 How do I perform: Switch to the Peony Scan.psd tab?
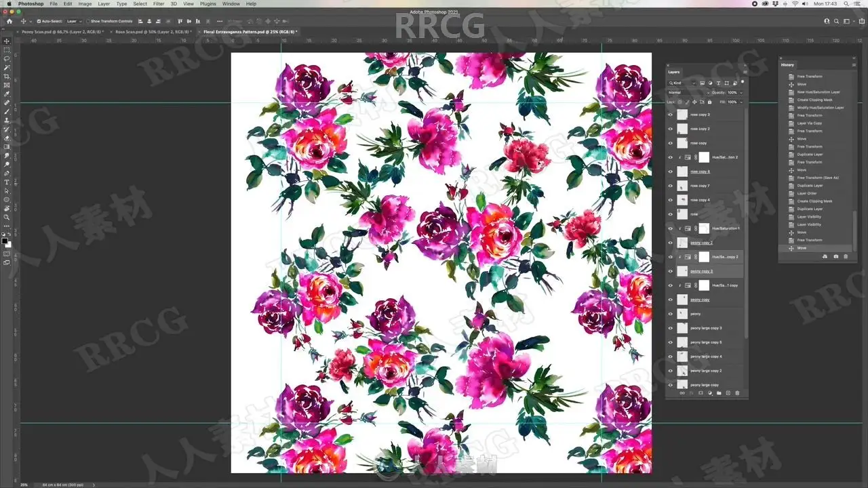(x=61, y=32)
